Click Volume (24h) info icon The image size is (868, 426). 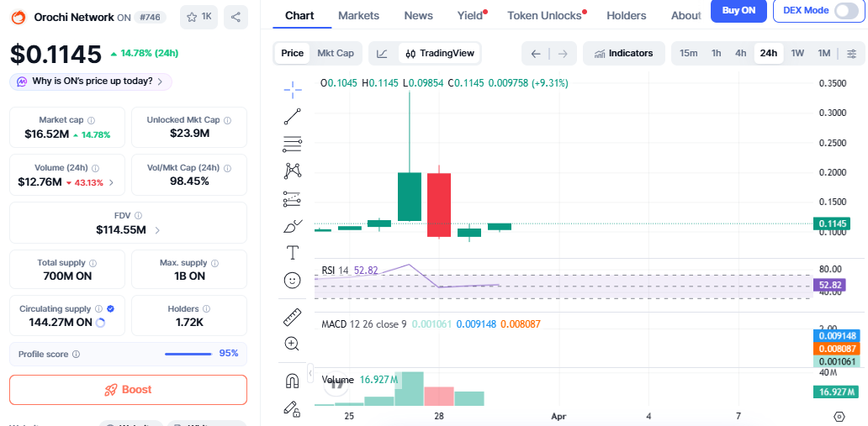[x=95, y=168]
